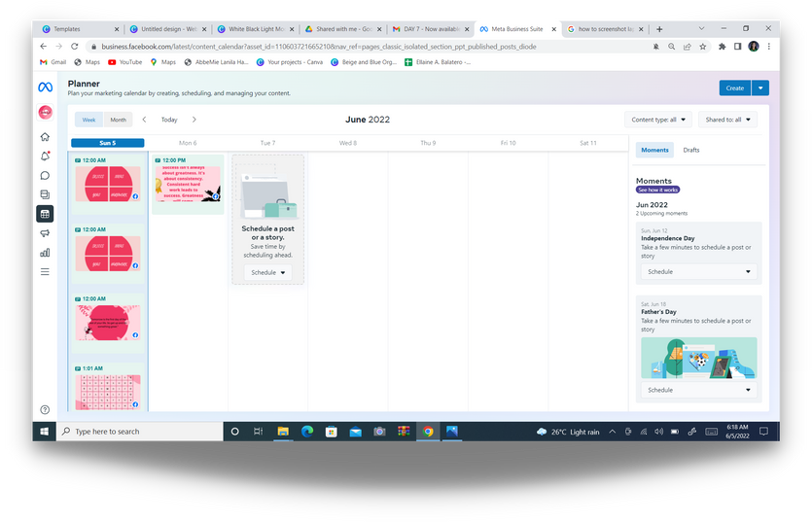The width and height of the screenshot is (812, 522).
Task: Open YouTube bookmark
Action: tap(124, 62)
